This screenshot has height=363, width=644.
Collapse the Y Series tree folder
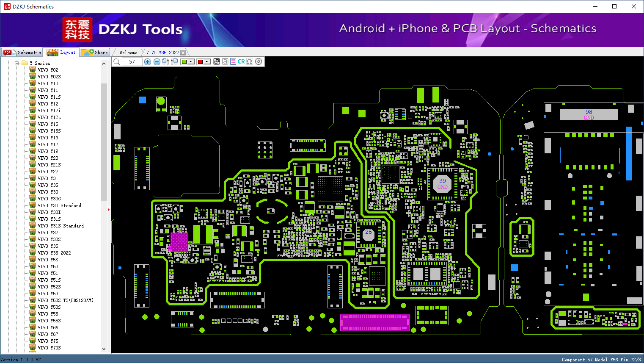click(x=17, y=63)
